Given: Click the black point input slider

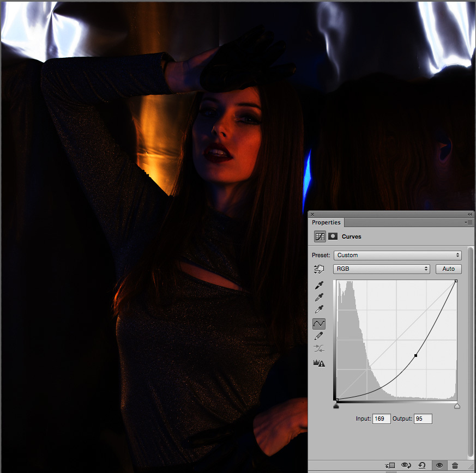Looking at the screenshot, I should pos(336,405).
